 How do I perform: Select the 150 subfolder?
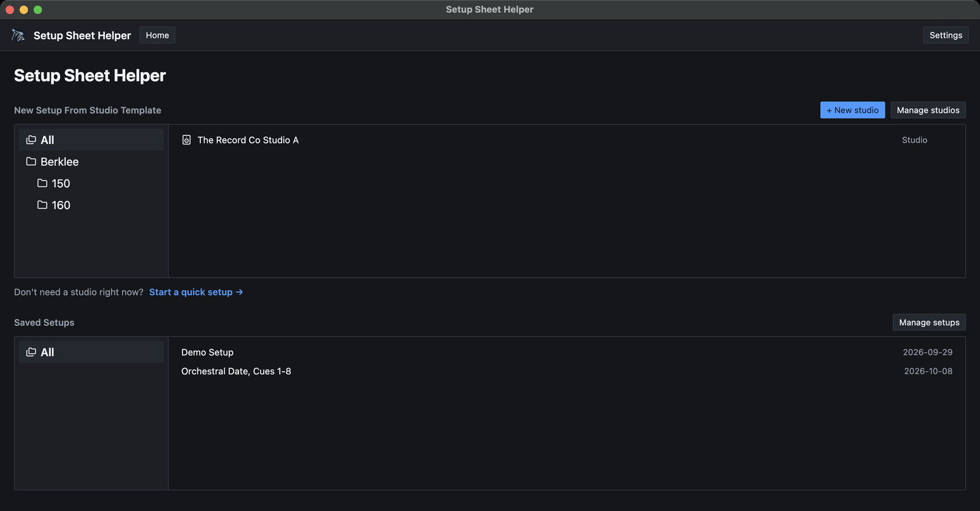pos(91,183)
